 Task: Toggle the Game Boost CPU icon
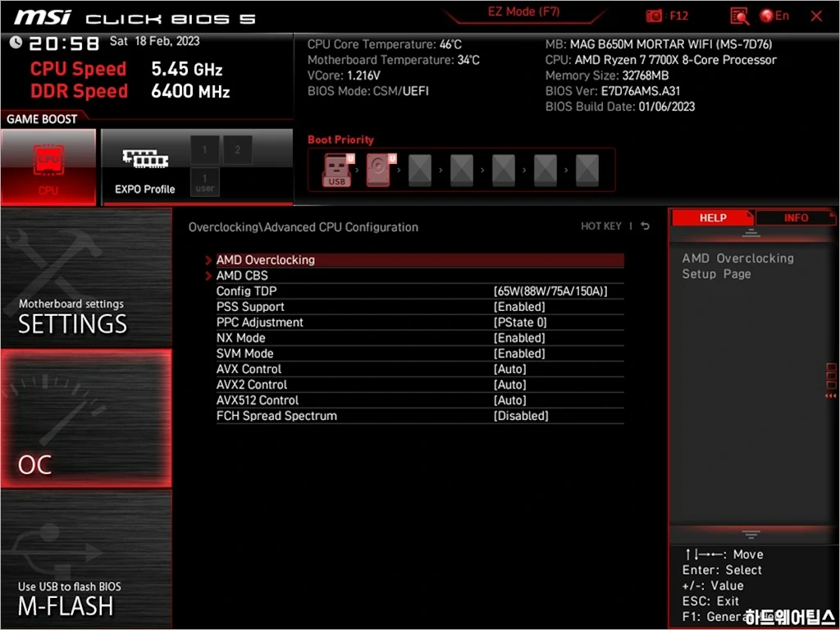tap(48, 167)
